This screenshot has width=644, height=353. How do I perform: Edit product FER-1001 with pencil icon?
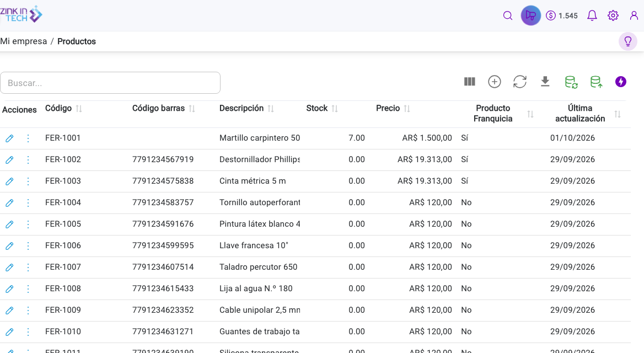9,138
